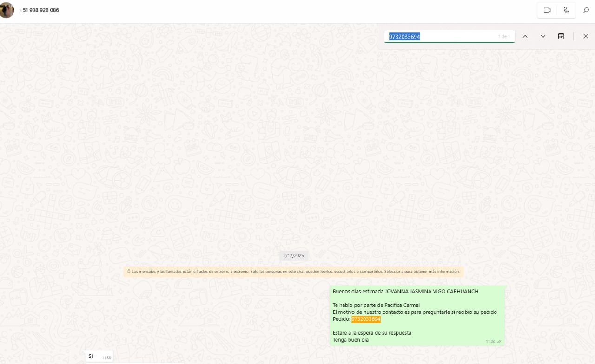Click the search field containing 9732033694
595x364 pixels.
[442, 37]
